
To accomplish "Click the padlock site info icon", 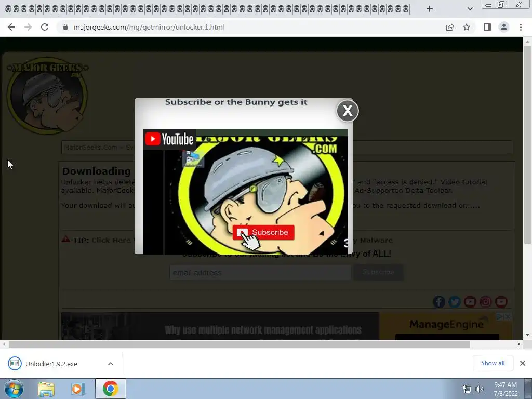I will point(65,27).
